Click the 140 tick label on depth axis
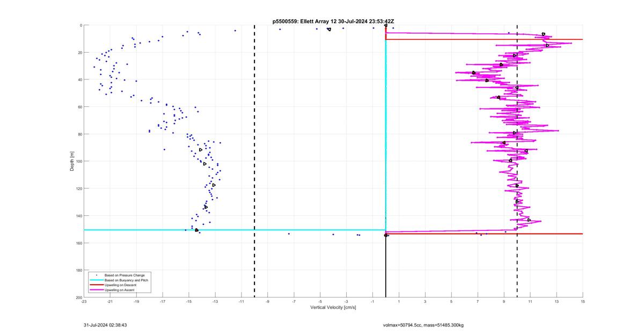The width and height of the screenshot is (644, 334). tap(78, 216)
